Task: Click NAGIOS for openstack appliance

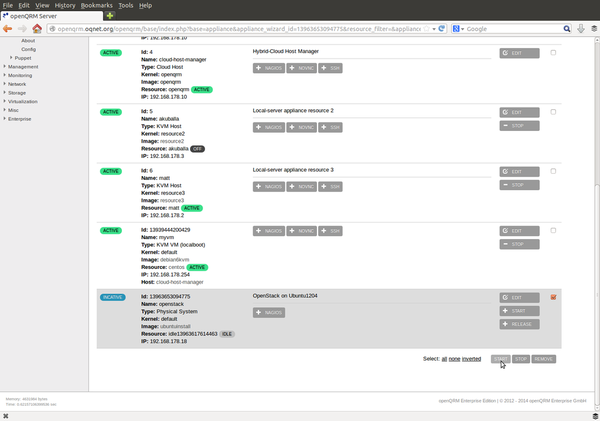Action: pyautogui.click(x=269, y=313)
